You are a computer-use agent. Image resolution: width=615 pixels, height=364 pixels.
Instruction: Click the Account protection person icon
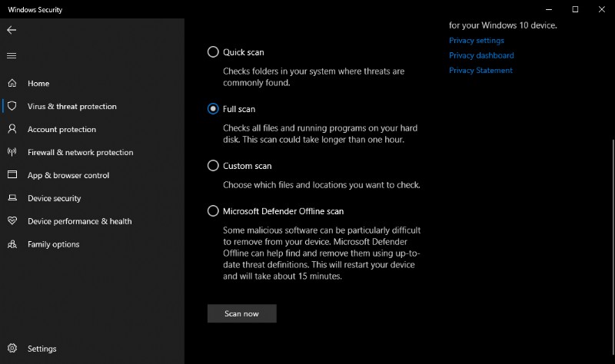(x=12, y=129)
